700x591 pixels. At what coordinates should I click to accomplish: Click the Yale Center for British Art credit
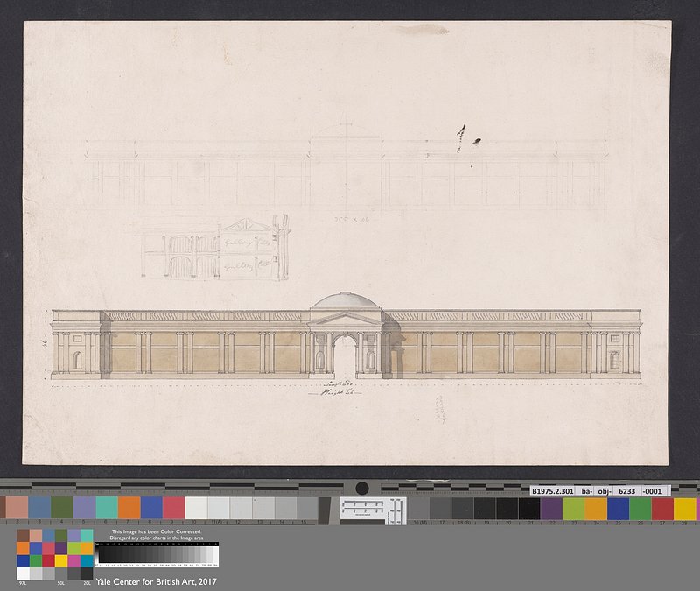[156, 581]
